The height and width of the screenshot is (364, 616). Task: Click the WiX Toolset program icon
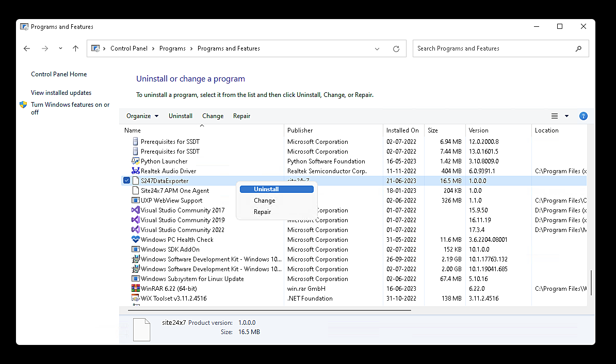pos(135,298)
